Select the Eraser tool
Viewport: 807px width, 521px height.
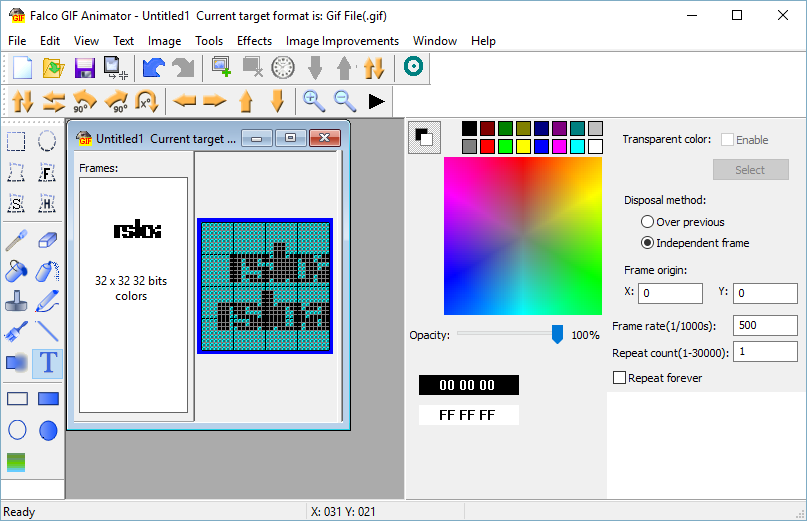coord(47,240)
